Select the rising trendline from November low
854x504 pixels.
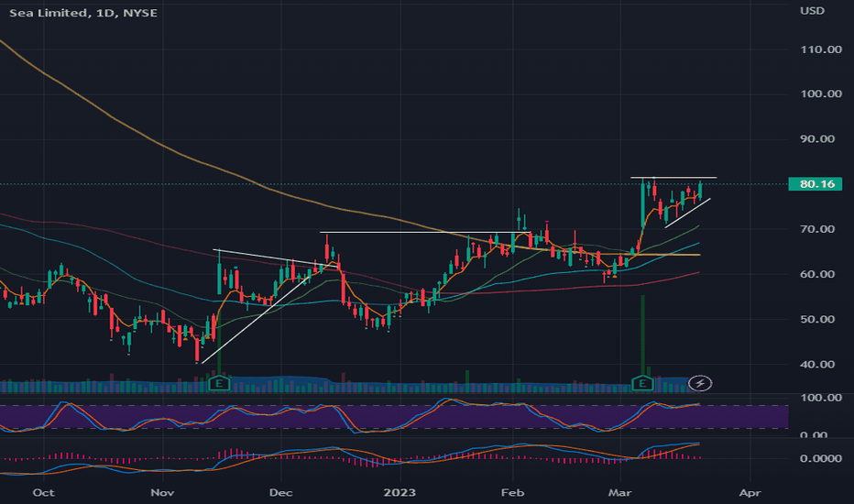coord(256,319)
